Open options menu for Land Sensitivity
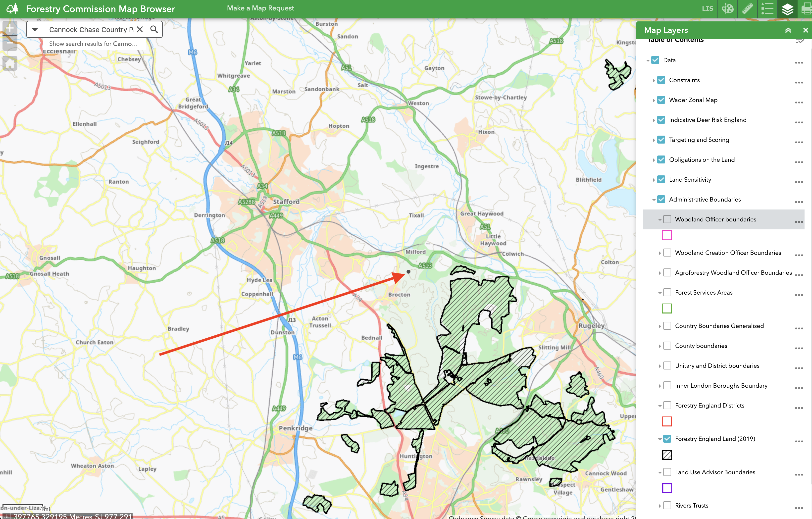Viewport: 812px width, 519px height. 799,182
